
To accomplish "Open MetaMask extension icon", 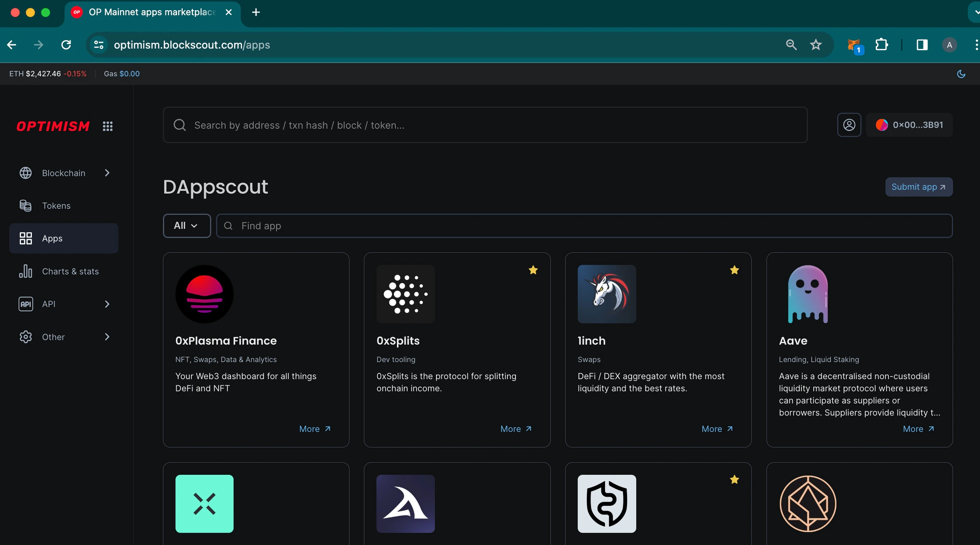I will pos(854,45).
